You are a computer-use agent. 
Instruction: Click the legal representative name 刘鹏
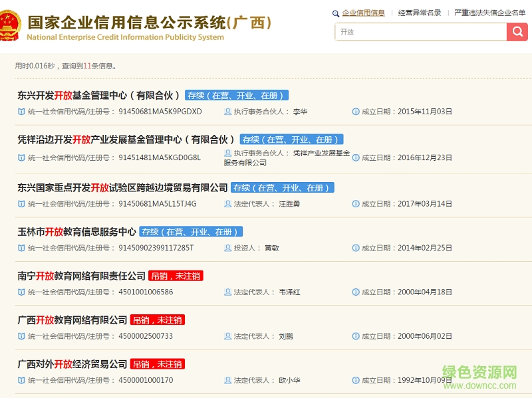point(286,336)
